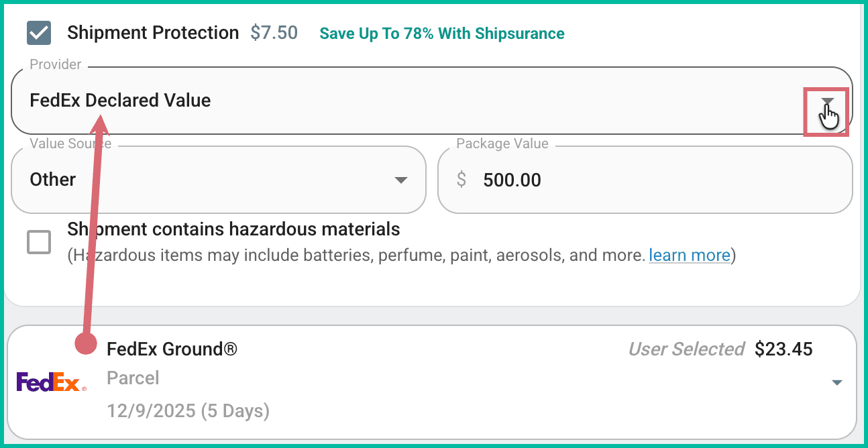Screen dimensions: 868x448
Task: Click the Parcel package type text
Action: (133, 378)
